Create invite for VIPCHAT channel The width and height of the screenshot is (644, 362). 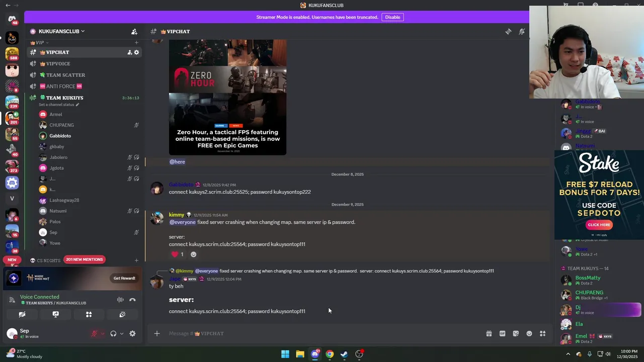[129, 52]
